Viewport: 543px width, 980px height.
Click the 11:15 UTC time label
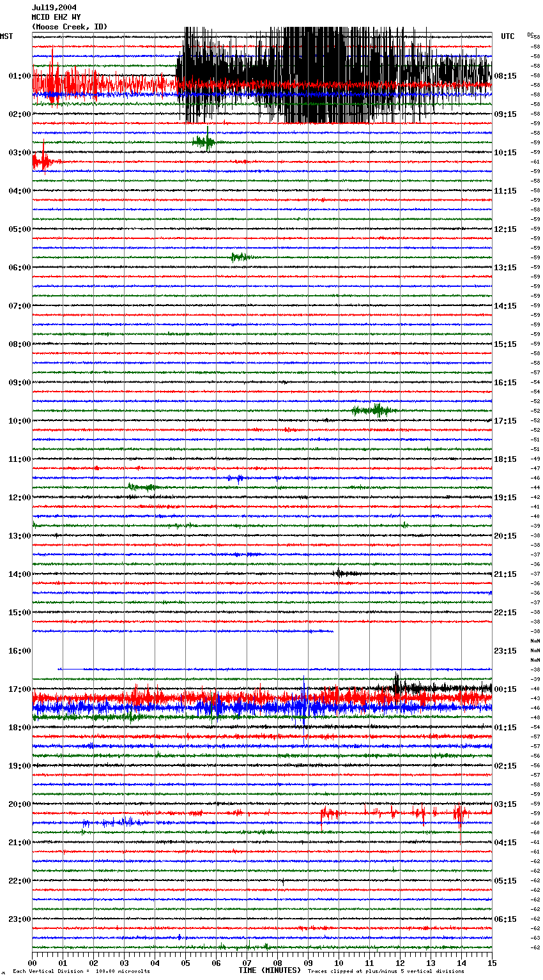[x=505, y=190]
